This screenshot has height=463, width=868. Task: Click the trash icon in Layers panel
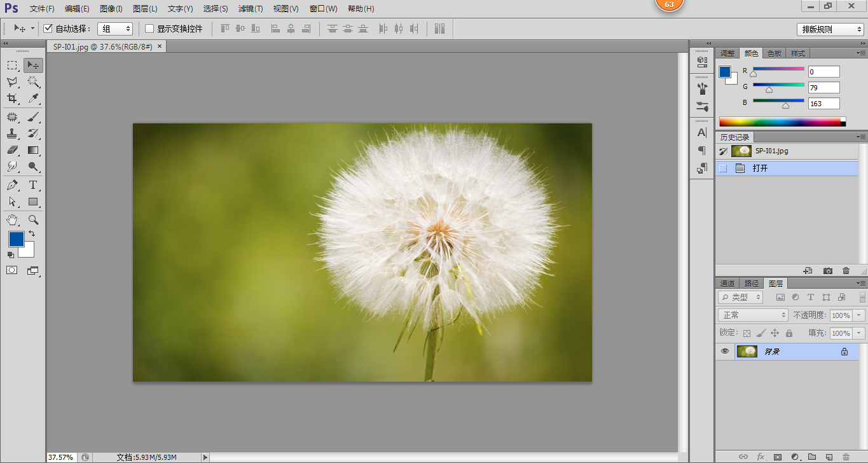845,457
